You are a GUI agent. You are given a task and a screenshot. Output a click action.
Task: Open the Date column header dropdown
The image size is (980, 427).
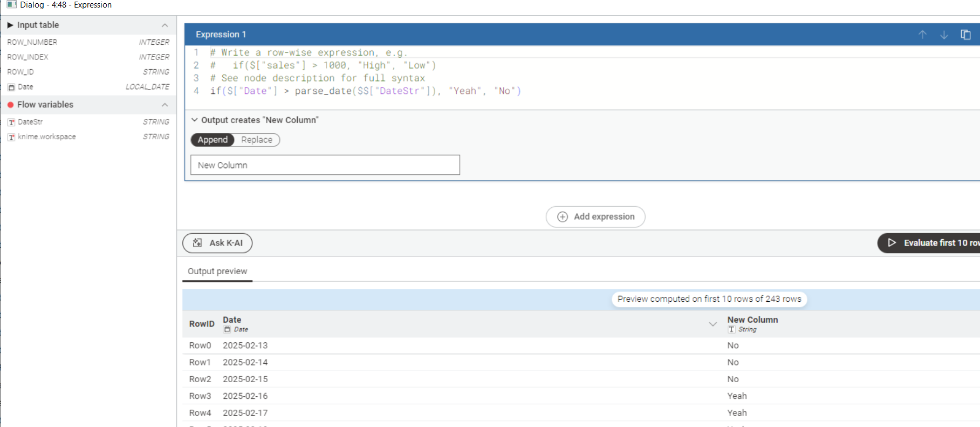coord(712,324)
